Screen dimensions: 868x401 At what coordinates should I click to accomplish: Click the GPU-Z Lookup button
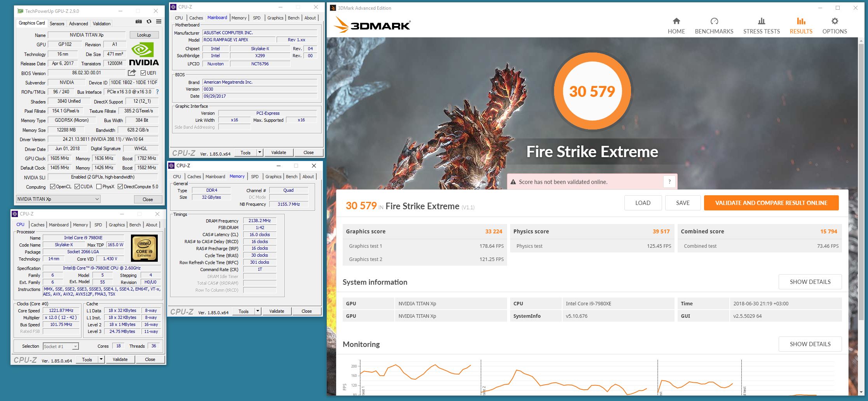click(x=144, y=35)
